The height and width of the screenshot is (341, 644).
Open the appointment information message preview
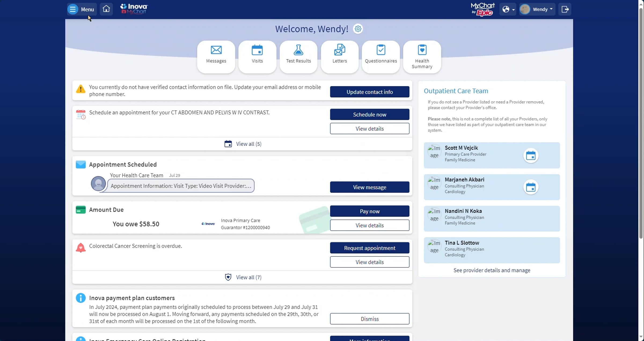point(181,186)
